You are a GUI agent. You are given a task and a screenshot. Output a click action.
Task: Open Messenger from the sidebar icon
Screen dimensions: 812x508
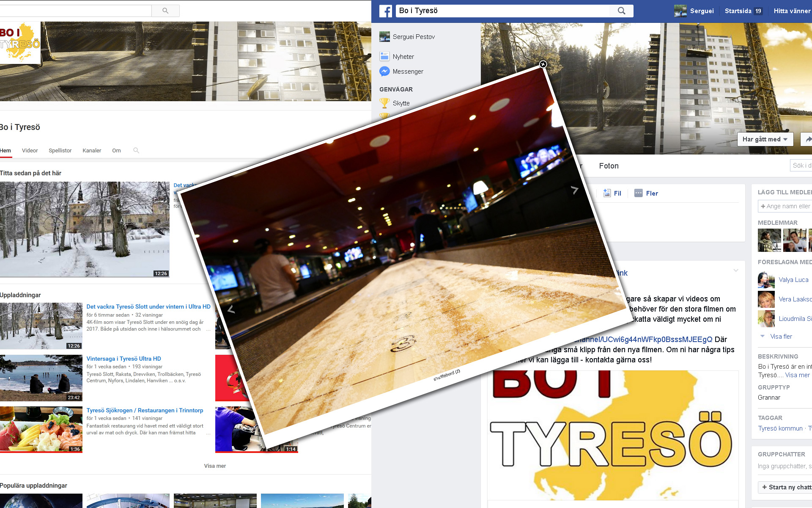click(384, 71)
